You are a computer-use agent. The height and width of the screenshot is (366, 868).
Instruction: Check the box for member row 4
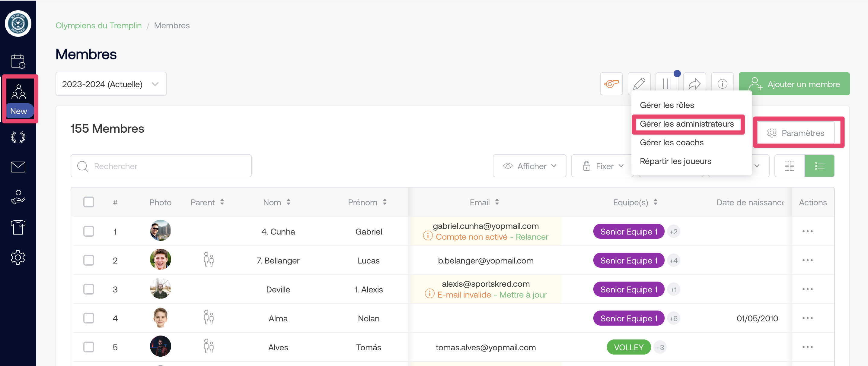89,318
